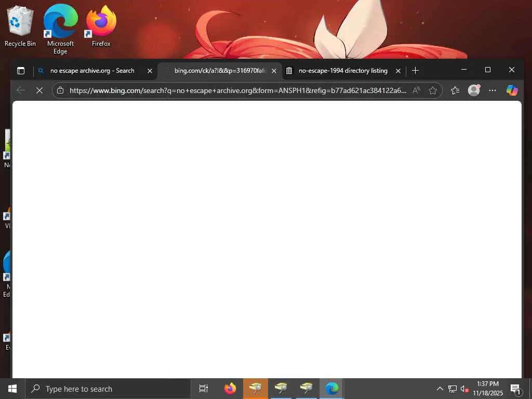Select the bing.com/ck/a tab
The height and width of the screenshot is (399, 532).
(220, 71)
